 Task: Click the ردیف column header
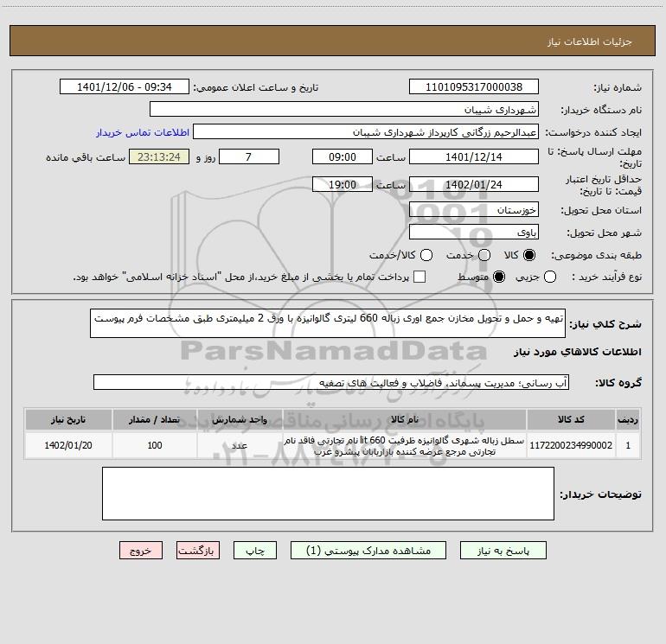[x=628, y=419]
